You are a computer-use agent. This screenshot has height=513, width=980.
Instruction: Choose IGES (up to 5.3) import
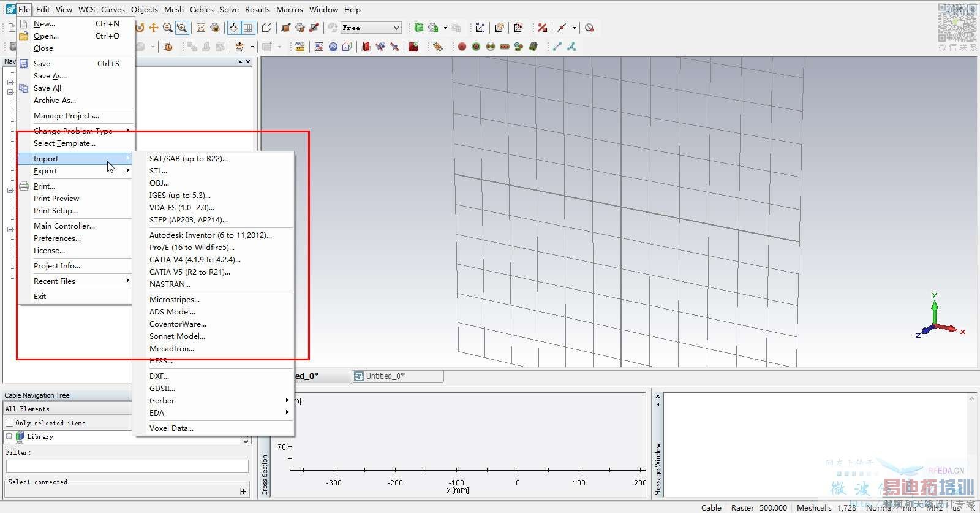tap(180, 196)
